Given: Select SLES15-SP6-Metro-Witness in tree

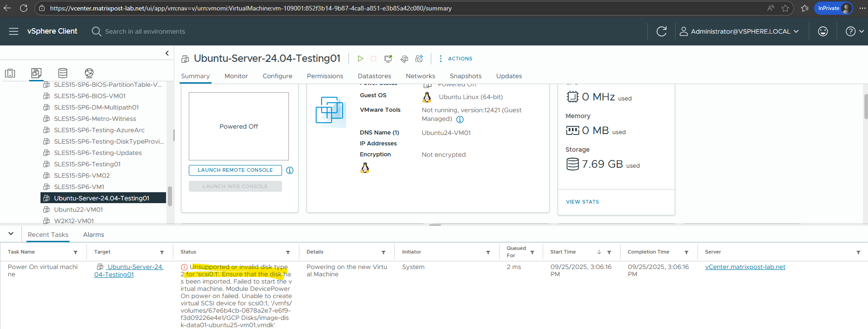Looking at the screenshot, I should click(95, 119).
